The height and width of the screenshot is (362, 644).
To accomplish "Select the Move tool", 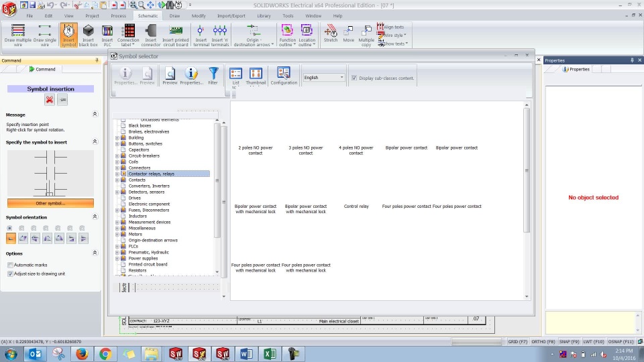I will click(348, 34).
